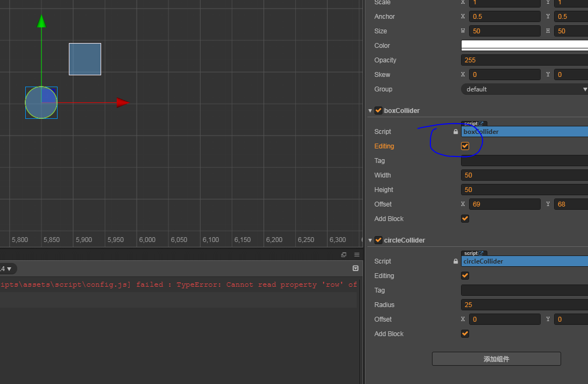Open the Group default dropdown
588x384 pixels.
pyautogui.click(x=524, y=89)
